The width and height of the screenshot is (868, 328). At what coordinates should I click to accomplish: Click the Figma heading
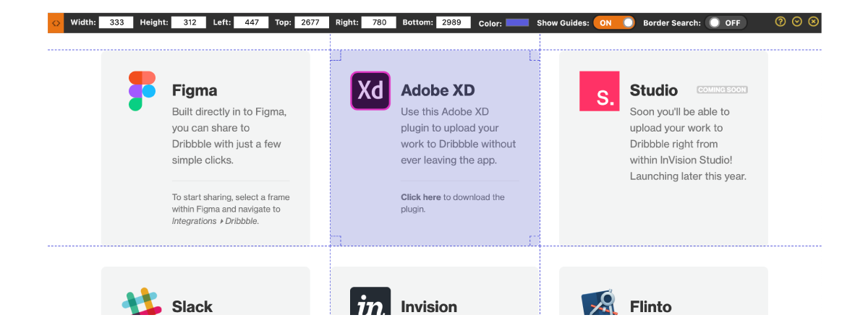click(195, 90)
